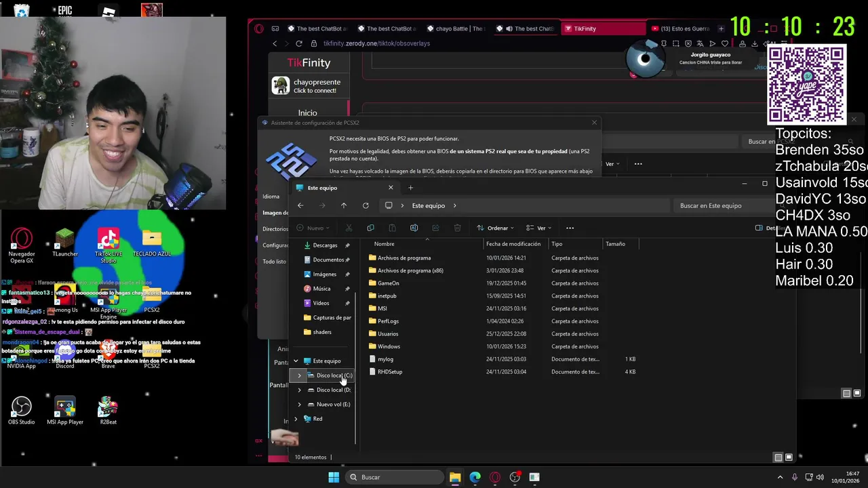Open TECLADO AZUL desktop folder

click(152, 243)
